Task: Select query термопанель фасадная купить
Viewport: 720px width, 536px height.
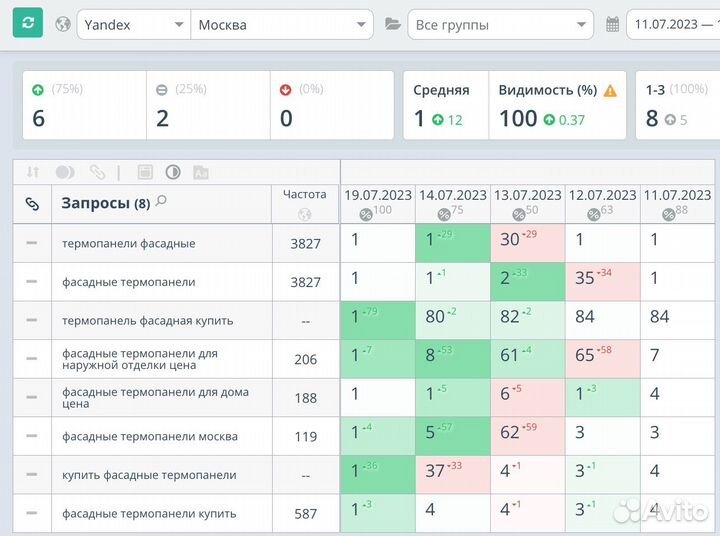Action: pyautogui.click(x=147, y=321)
